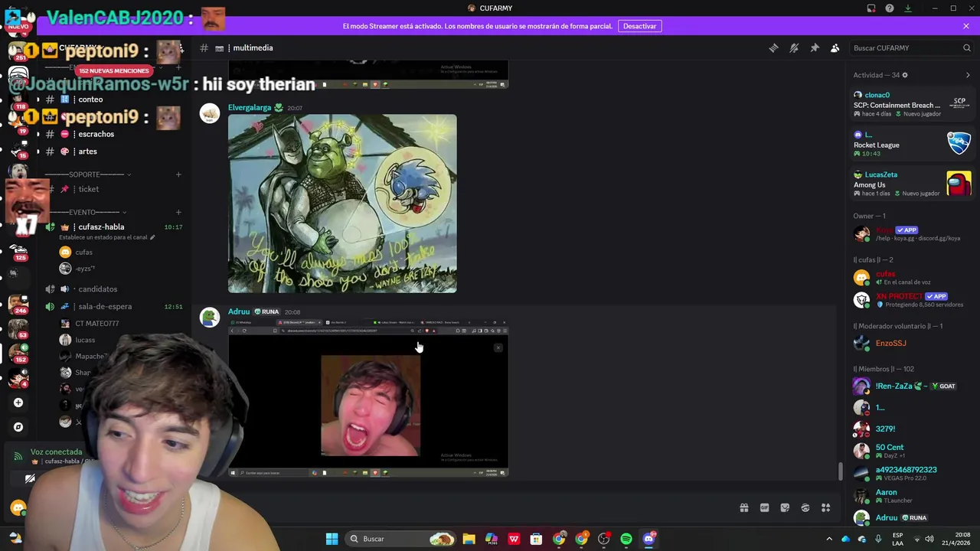Open Windows Start menu
This screenshot has height=551, width=980.
click(332, 539)
